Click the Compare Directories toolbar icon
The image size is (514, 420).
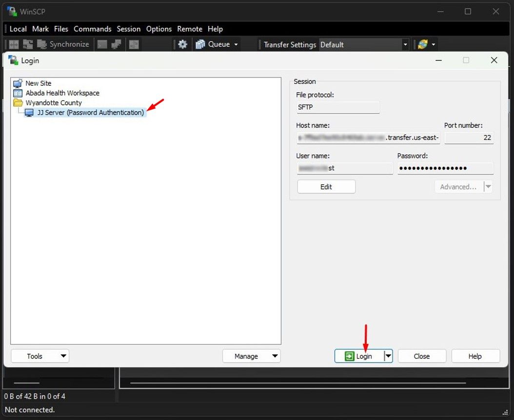[14, 44]
